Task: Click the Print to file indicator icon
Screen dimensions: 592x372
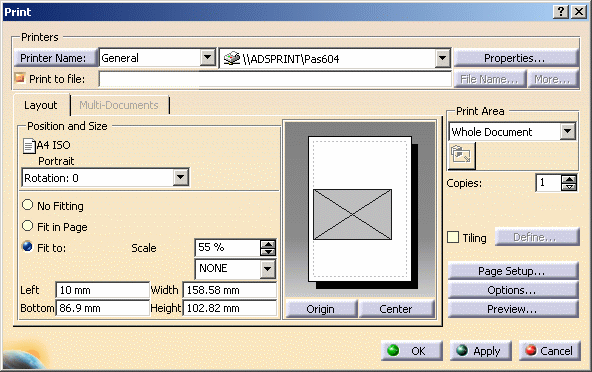Action: [x=19, y=78]
